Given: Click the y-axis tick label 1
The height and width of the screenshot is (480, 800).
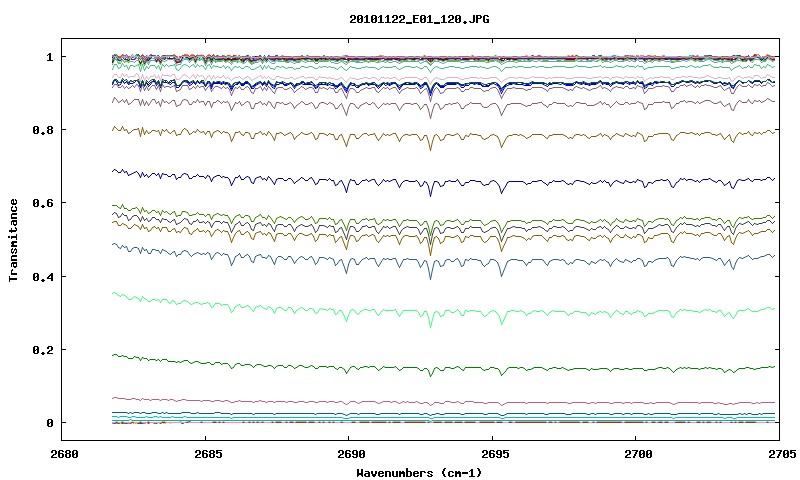Looking at the screenshot, I should 49,57.
